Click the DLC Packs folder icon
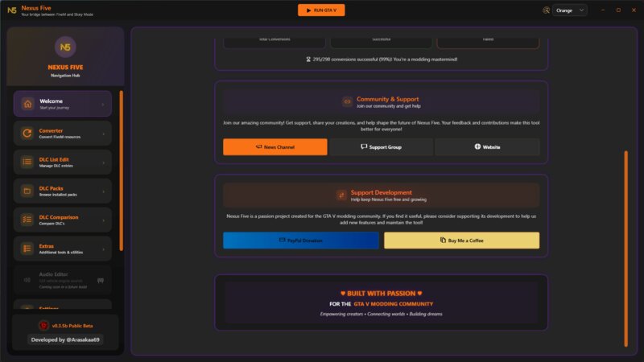The image size is (644, 362). click(27, 191)
